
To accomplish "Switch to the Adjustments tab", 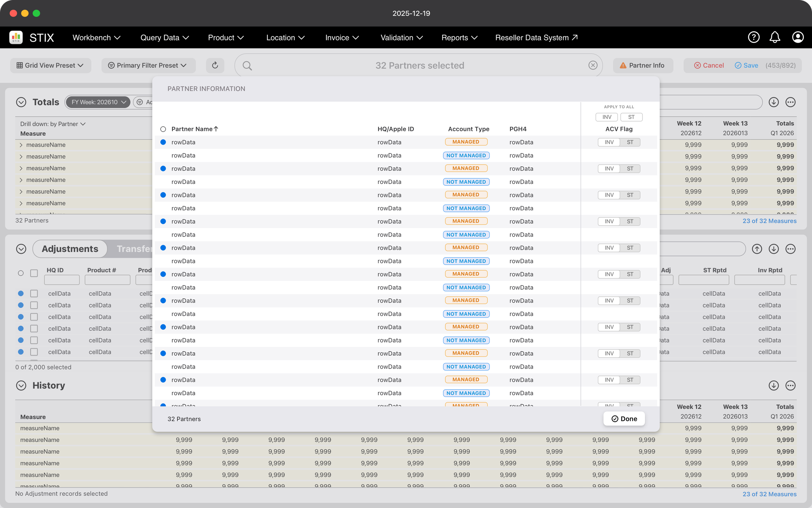I will (70, 249).
